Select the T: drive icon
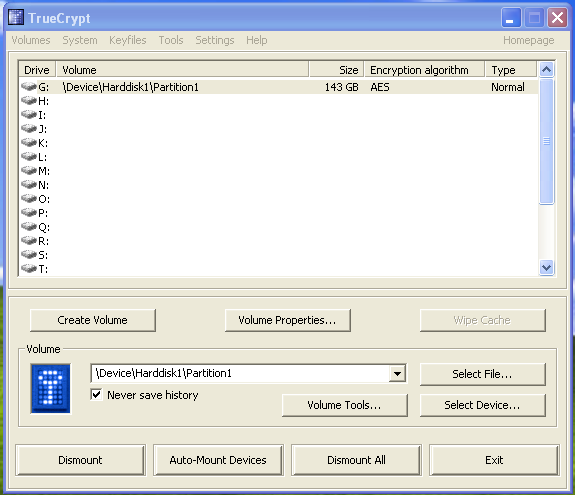The width and height of the screenshot is (575, 495). [29, 269]
